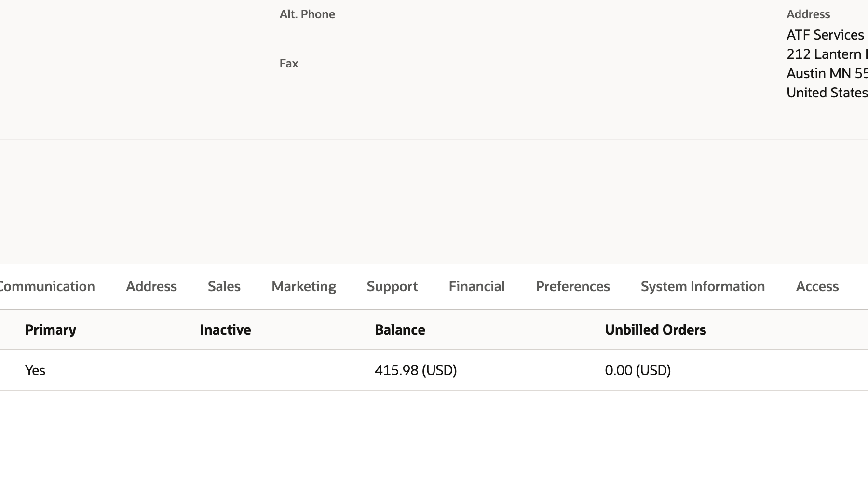Select the Marketing tab
This screenshot has height=482, width=868.
(304, 286)
